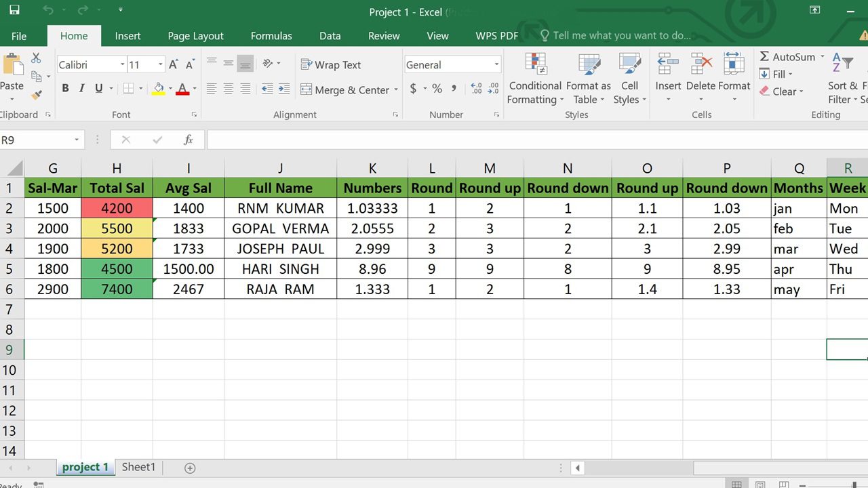Click AutoSum sigma button

(x=787, y=57)
